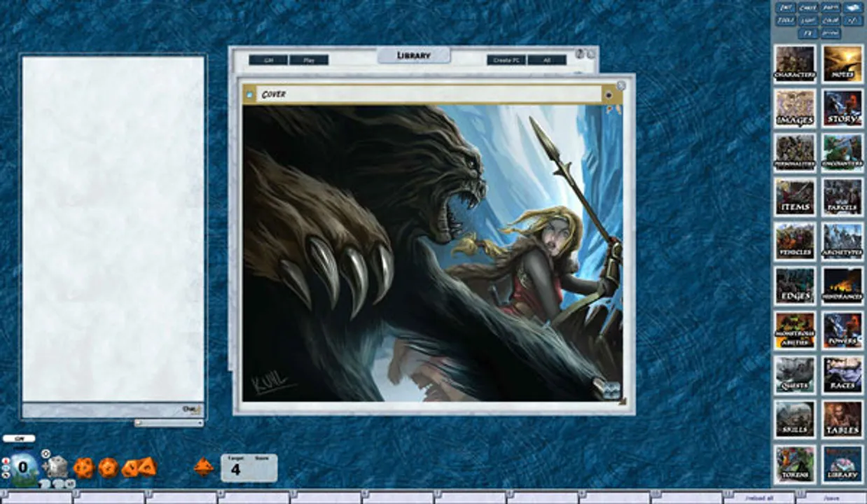Click the FX toolbar button
The image size is (867, 504).
[x=808, y=33]
